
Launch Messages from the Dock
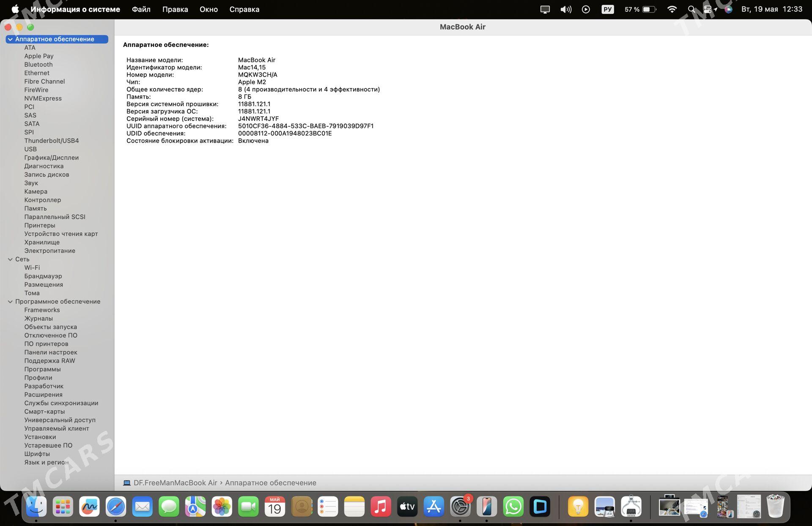tap(169, 506)
